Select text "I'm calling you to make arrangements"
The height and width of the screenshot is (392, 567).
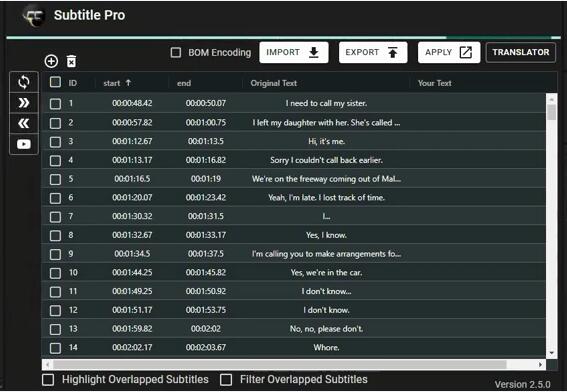326,254
